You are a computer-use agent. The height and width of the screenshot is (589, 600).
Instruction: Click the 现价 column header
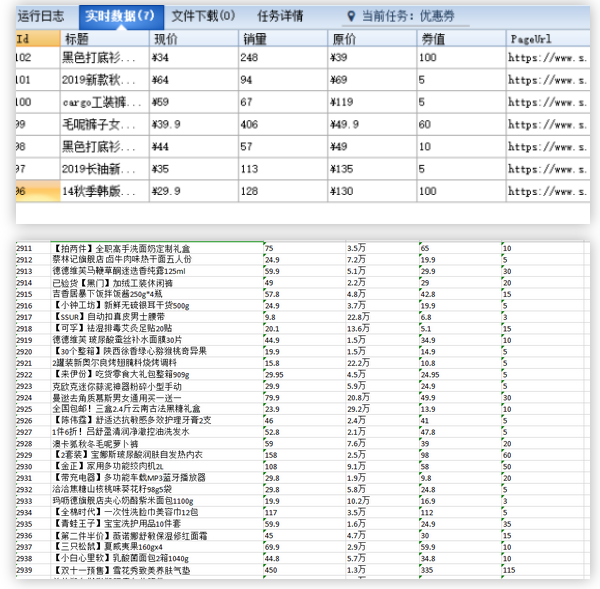pyautogui.click(x=165, y=38)
